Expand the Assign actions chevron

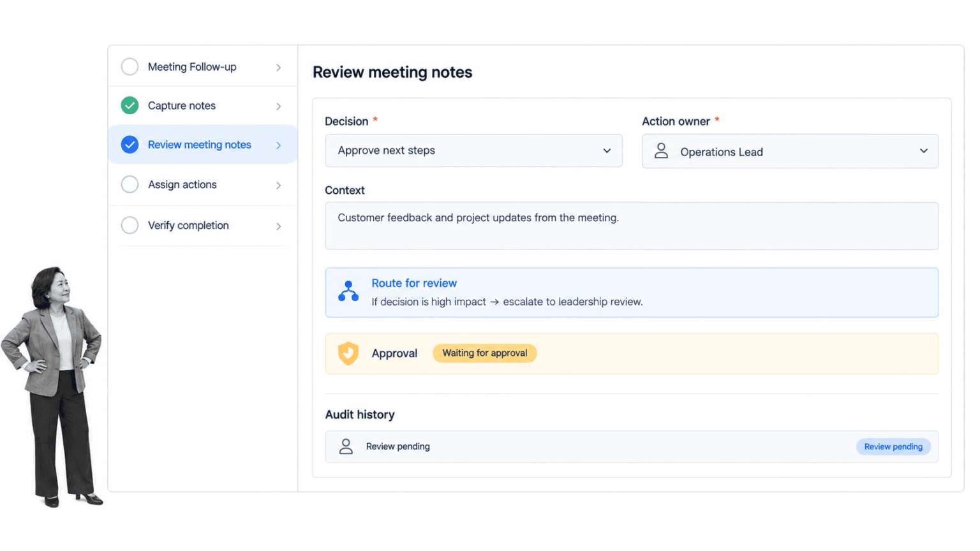[x=279, y=186]
